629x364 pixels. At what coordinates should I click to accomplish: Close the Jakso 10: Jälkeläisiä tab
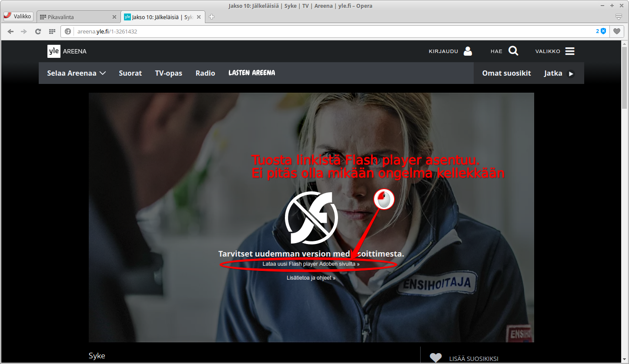(199, 17)
